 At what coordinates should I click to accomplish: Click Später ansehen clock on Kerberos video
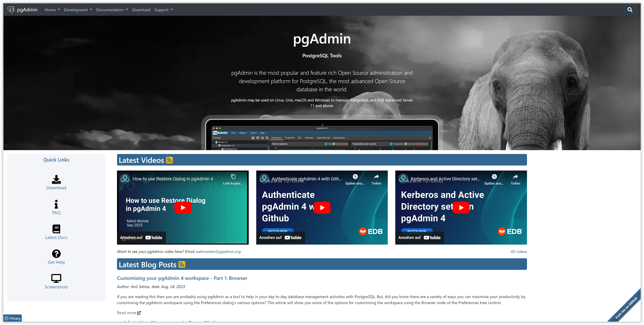point(494,177)
